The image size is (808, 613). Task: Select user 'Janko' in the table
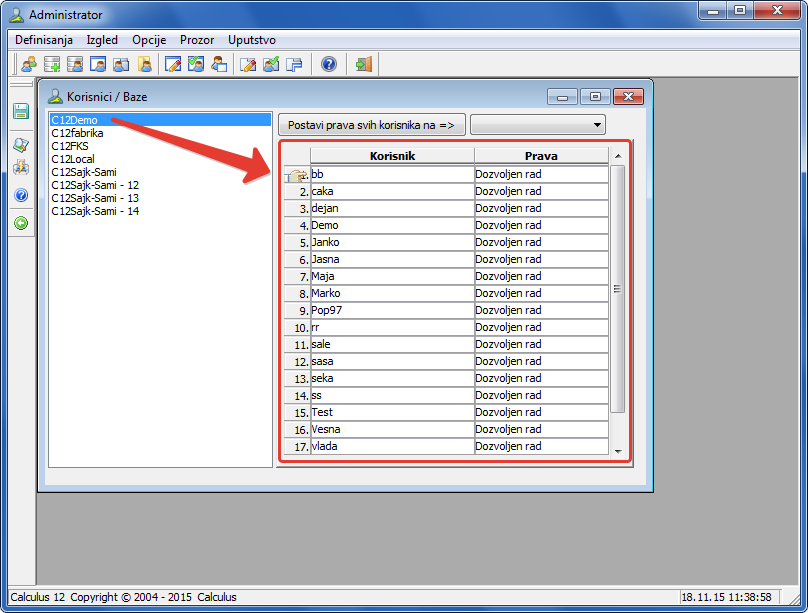[392, 242]
